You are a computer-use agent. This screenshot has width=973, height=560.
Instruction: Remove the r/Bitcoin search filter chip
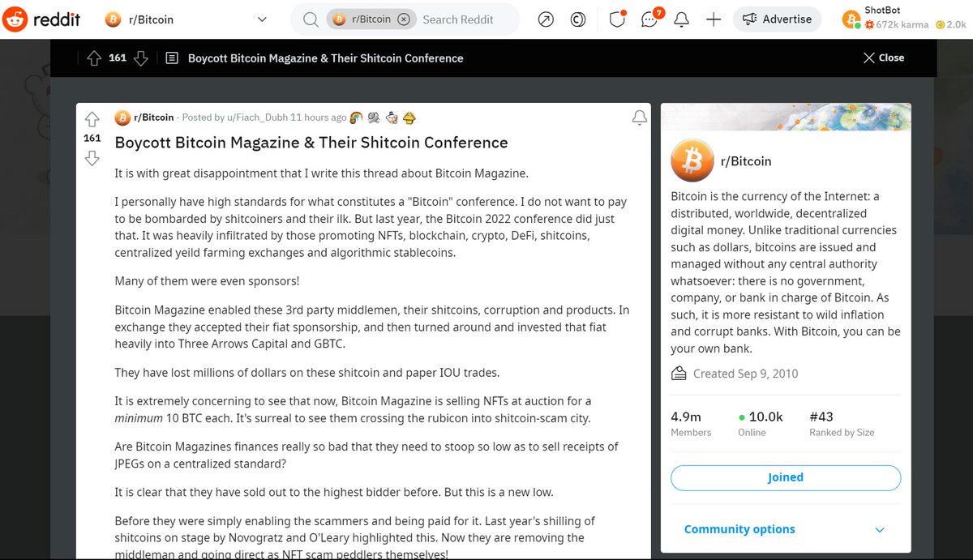pyautogui.click(x=404, y=19)
